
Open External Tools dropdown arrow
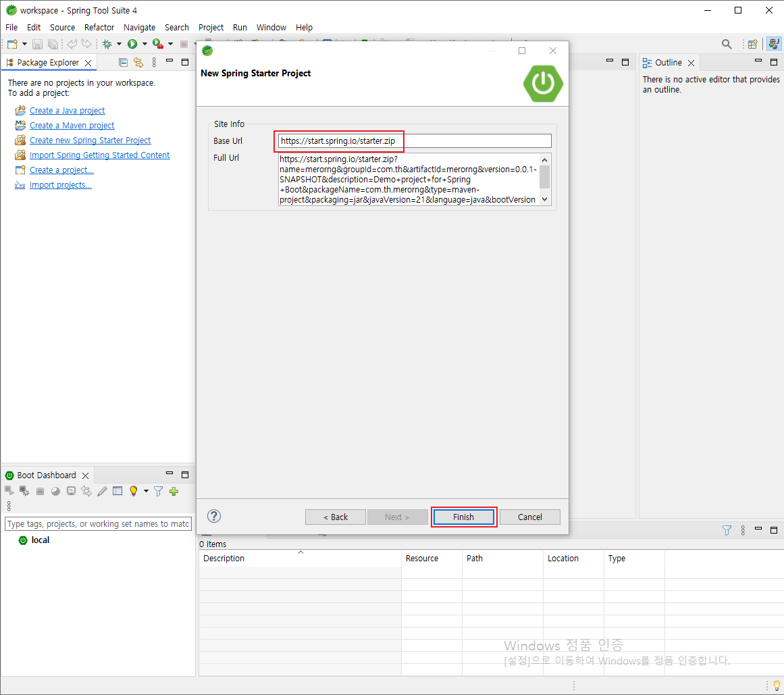pos(170,44)
